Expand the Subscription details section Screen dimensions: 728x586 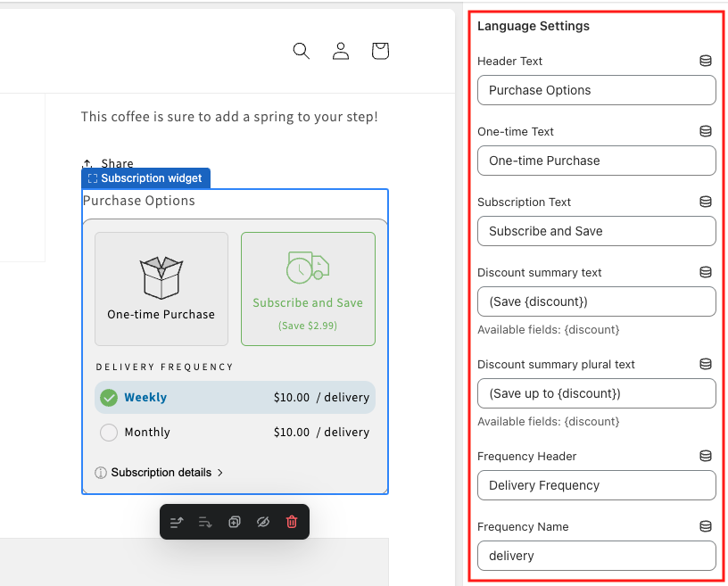pyautogui.click(x=161, y=473)
